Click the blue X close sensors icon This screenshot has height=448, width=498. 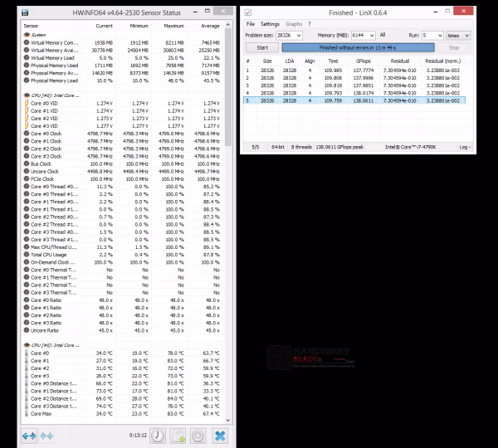pyautogui.click(x=220, y=436)
